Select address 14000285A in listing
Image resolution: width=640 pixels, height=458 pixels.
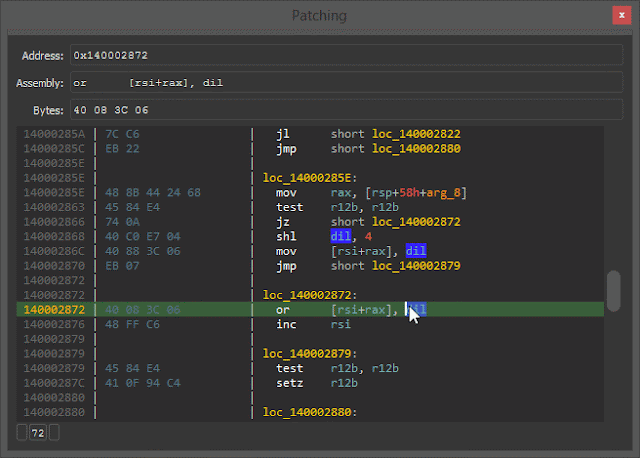[54, 134]
